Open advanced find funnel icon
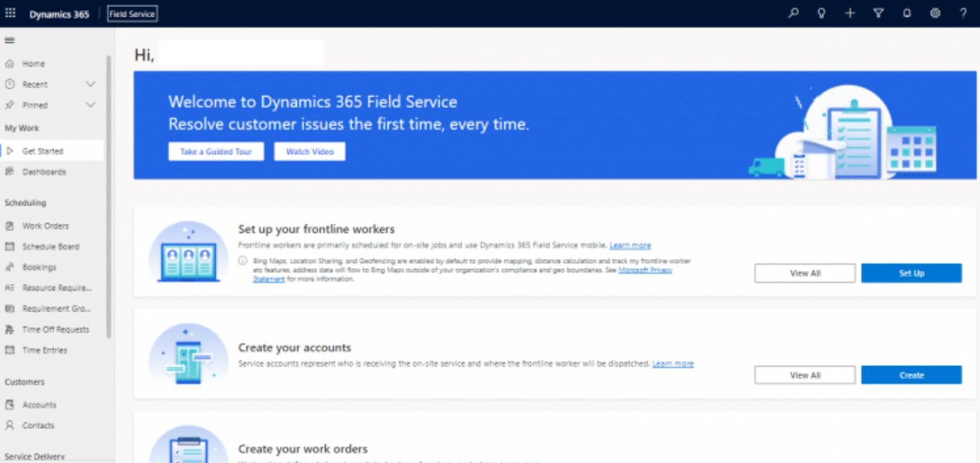 pos(878,13)
